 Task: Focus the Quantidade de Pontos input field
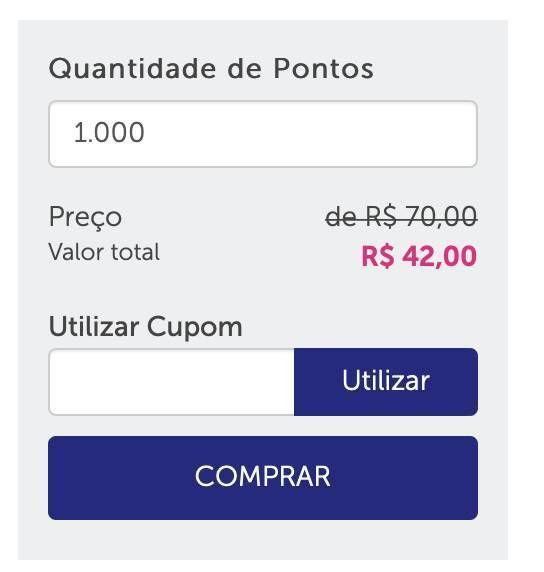point(263,134)
